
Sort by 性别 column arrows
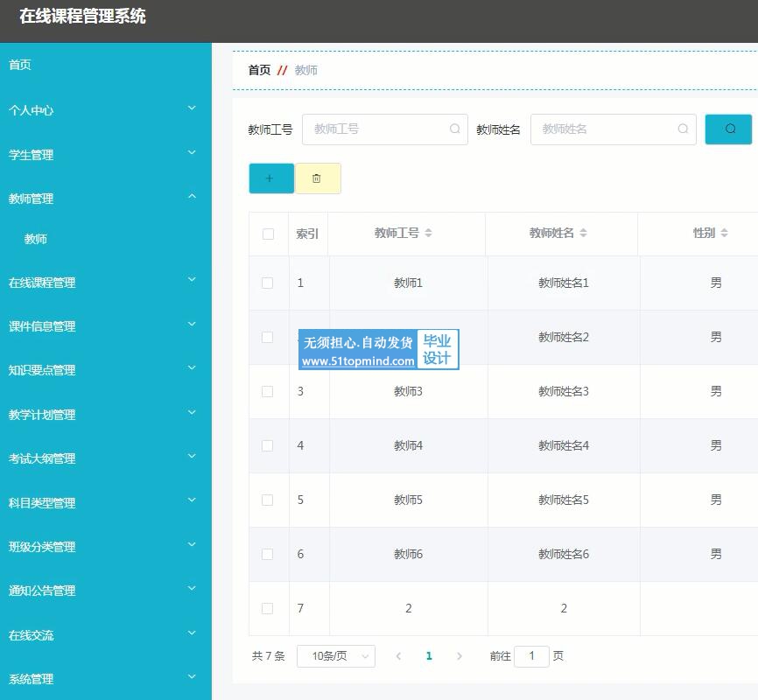pos(724,233)
